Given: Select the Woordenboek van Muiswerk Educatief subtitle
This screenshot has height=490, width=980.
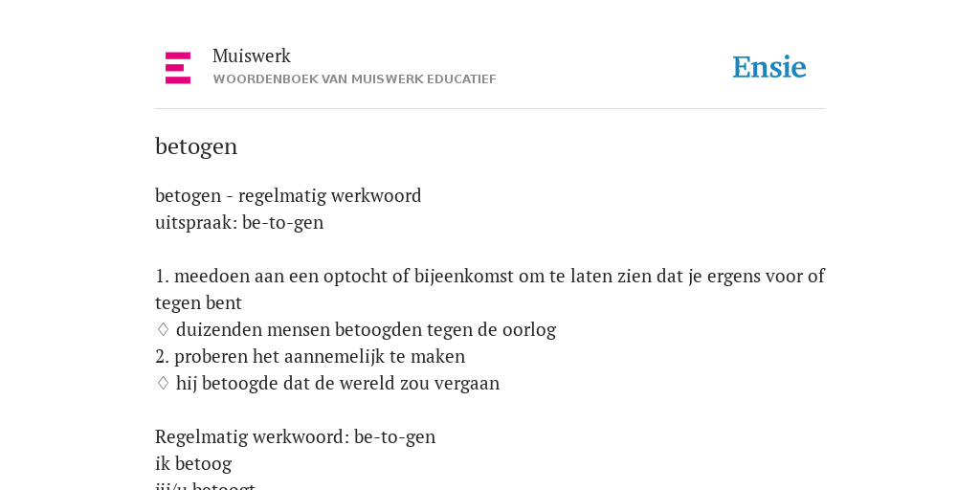Looking at the screenshot, I should [x=354, y=79].
